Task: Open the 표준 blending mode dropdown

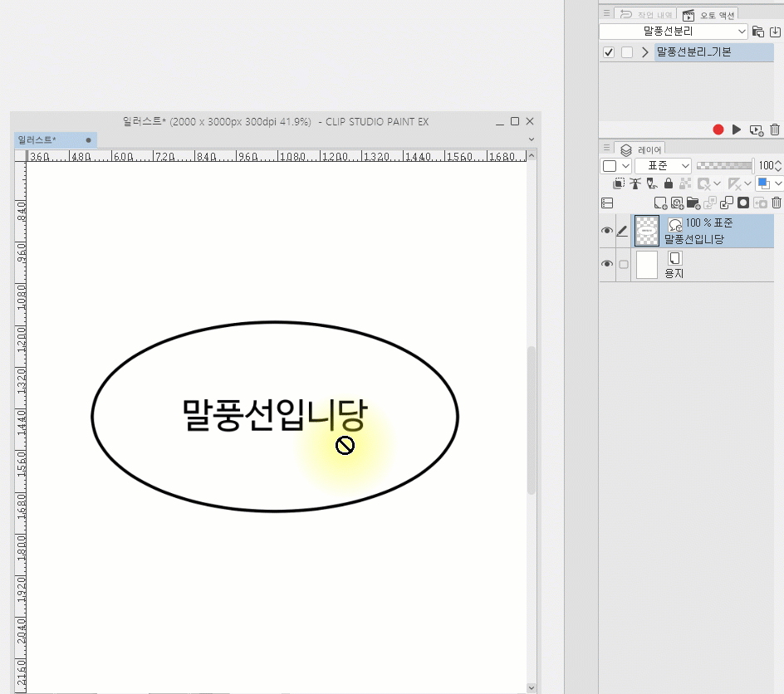Action: point(663,166)
